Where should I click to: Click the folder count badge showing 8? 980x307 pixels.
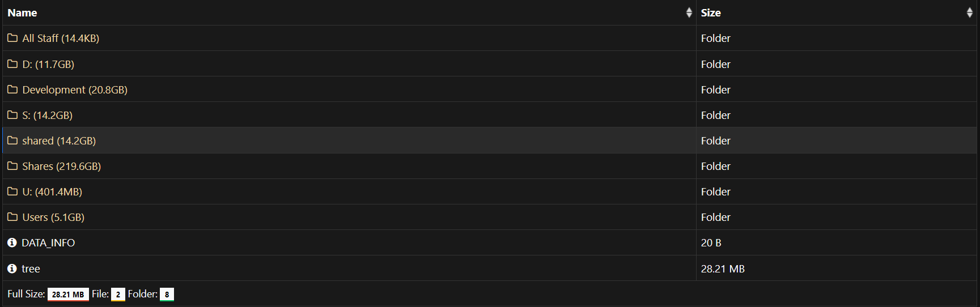click(167, 295)
